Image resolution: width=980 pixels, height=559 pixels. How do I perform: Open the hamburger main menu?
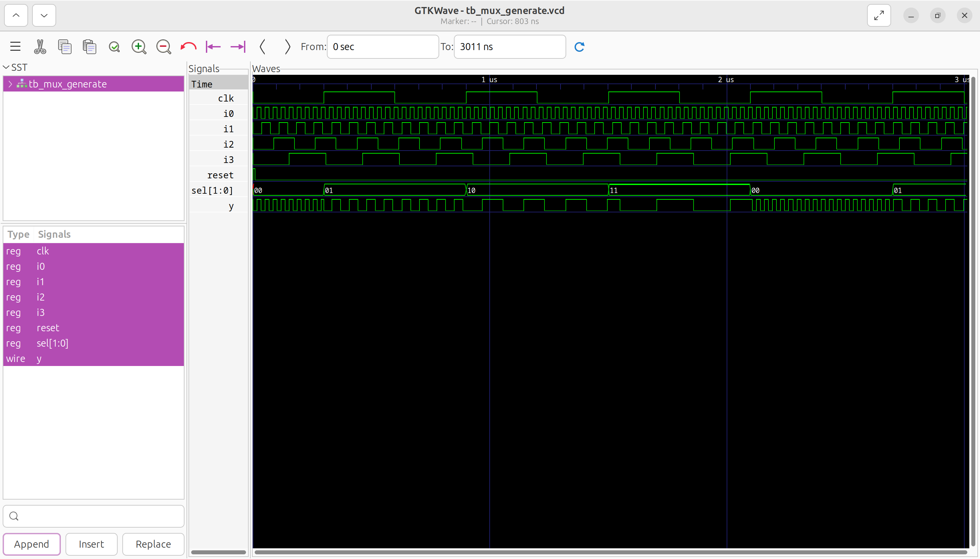[15, 46]
